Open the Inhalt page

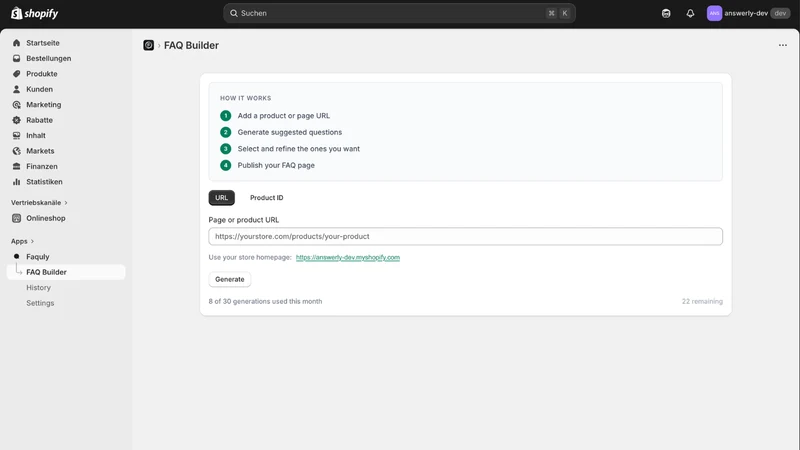pos(36,135)
